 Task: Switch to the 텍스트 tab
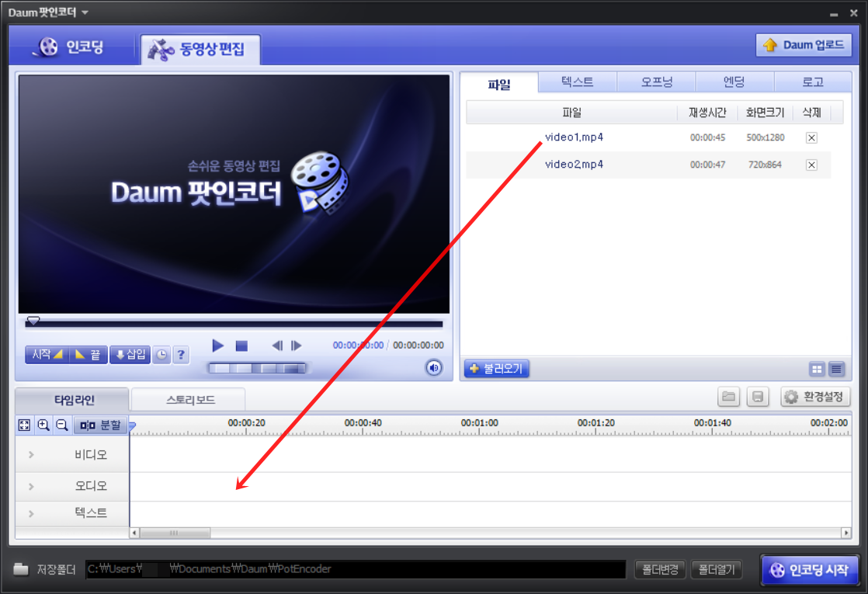(x=577, y=82)
